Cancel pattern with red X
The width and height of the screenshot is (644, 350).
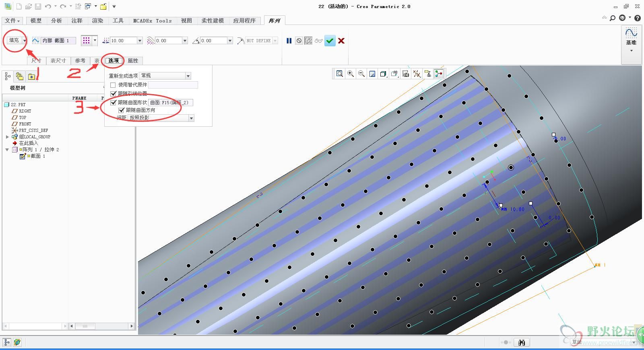[x=341, y=41]
